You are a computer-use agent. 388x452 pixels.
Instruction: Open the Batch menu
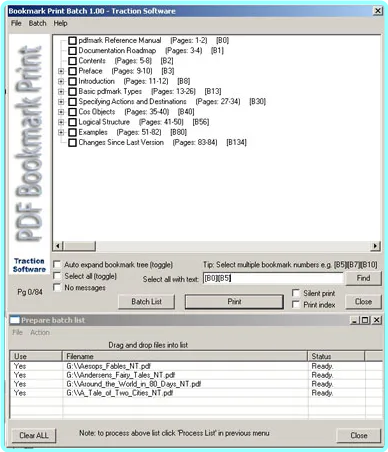coord(37,23)
